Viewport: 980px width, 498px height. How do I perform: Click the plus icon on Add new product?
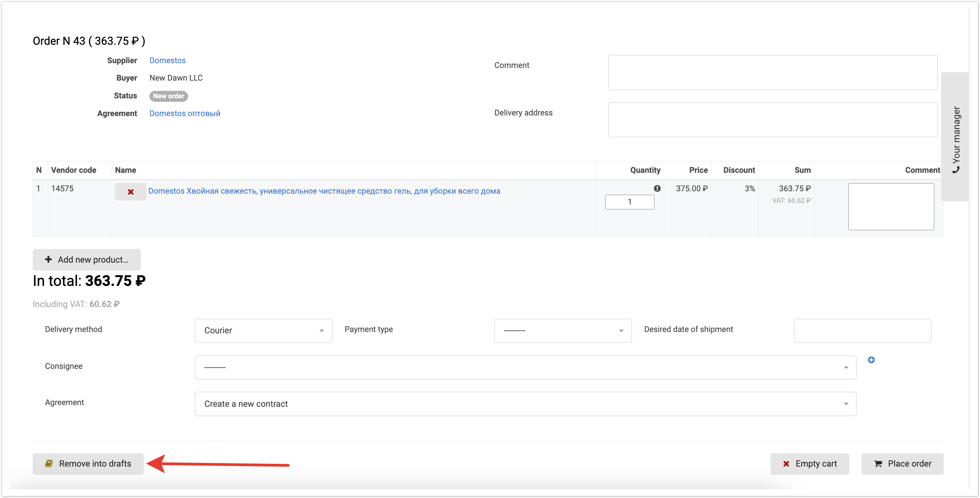click(x=48, y=259)
